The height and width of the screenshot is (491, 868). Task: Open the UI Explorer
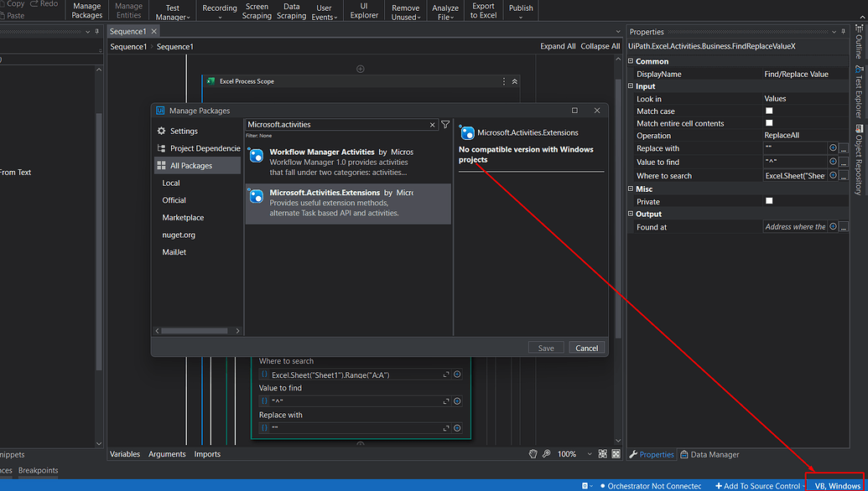364,10
